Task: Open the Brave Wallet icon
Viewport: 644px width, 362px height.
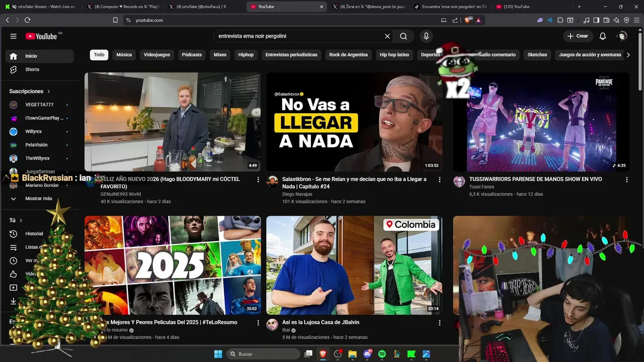Action: point(606,20)
